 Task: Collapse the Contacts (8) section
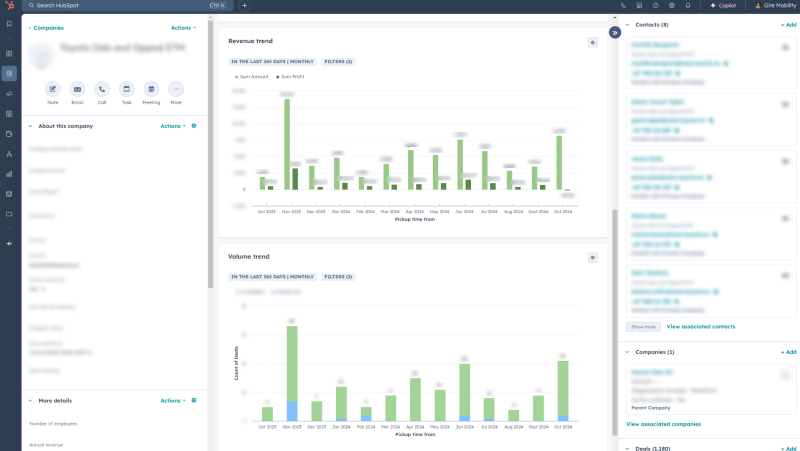tap(628, 25)
